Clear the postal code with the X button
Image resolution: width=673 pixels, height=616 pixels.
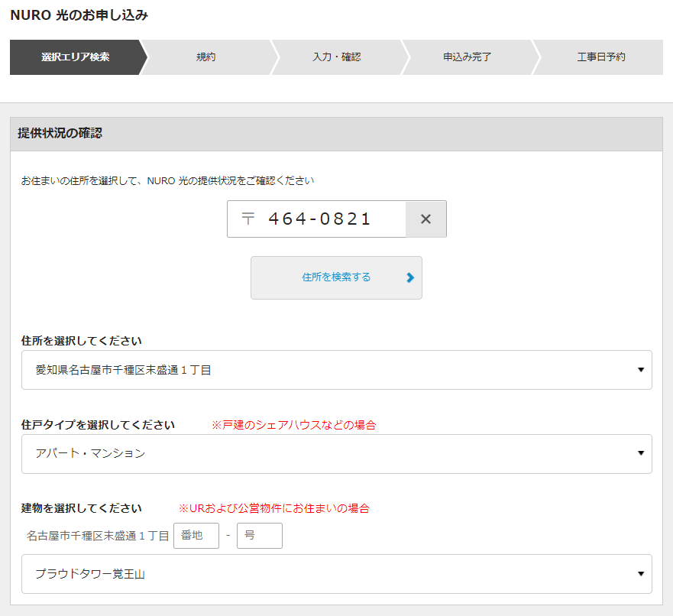click(x=425, y=219)
